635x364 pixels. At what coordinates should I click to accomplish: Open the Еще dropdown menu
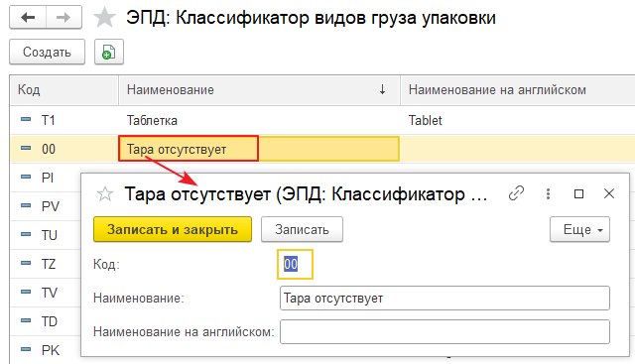pos(579,229)
